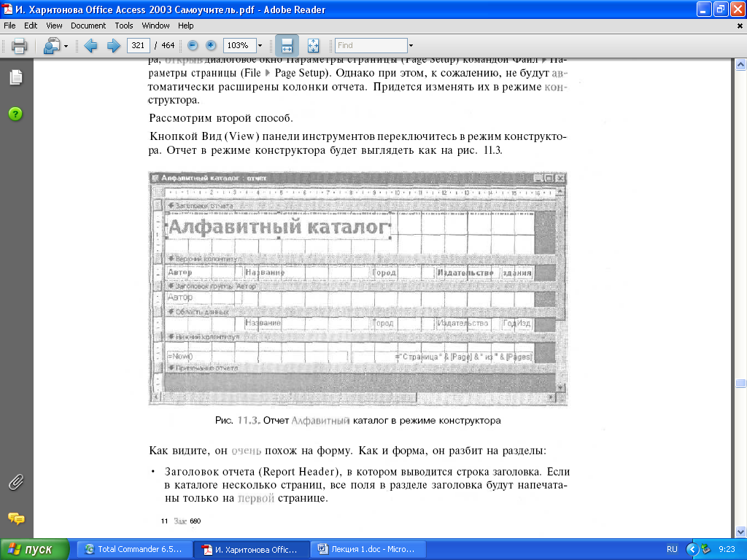Click the text Рассмотрим второй способ
This screenshot has width=747, height=560.
point(221,118)
